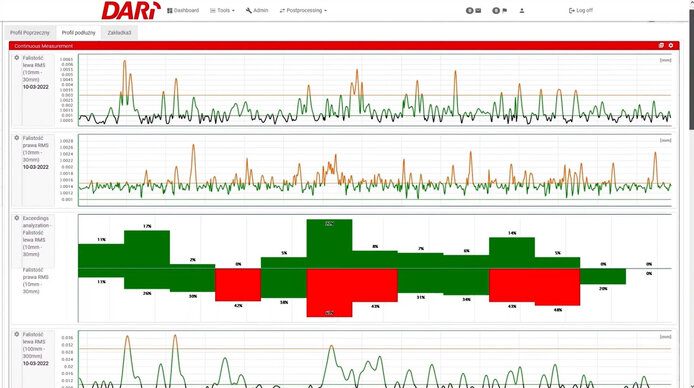Open gear settings for first Falistość lewa RMS chart
The height and width of the screenshot is (388, 694).
pos(17,58)
